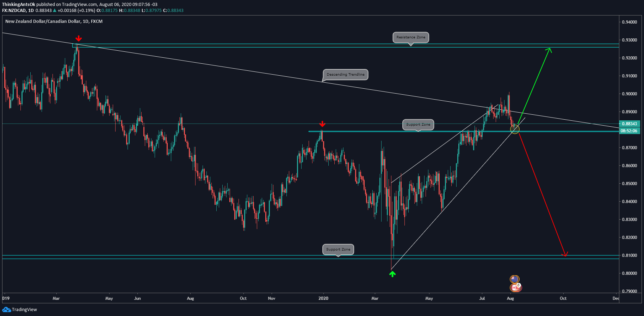Click the Support Zone label near 0.81

(338, 249)
